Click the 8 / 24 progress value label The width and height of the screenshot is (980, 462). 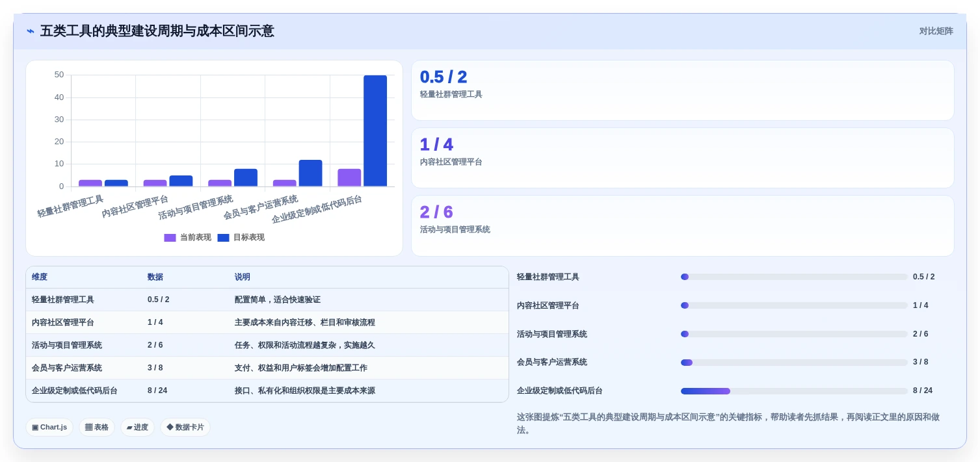(x=923, y=391)
